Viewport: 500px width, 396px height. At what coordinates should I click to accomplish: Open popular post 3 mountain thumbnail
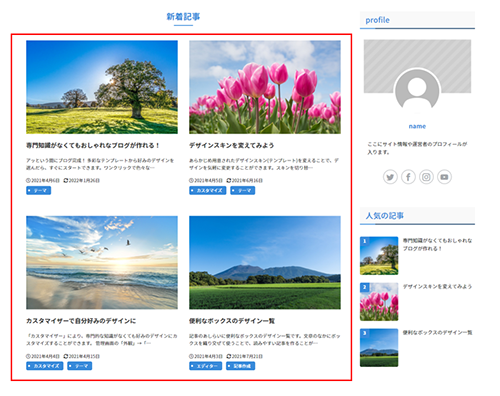coord(379,348)
